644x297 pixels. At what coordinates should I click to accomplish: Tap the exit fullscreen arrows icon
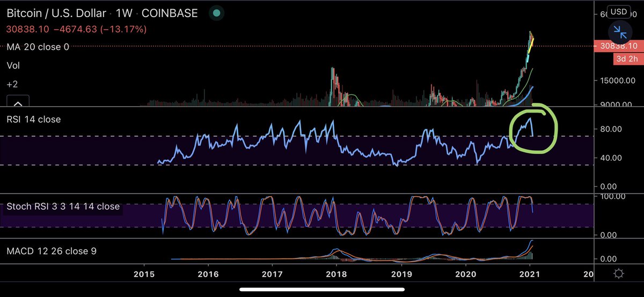pos(619,32)
